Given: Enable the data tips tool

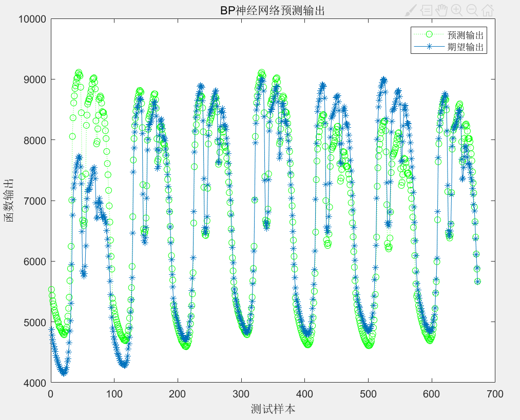Looking at the screenshot, I should tap(426, 10).
